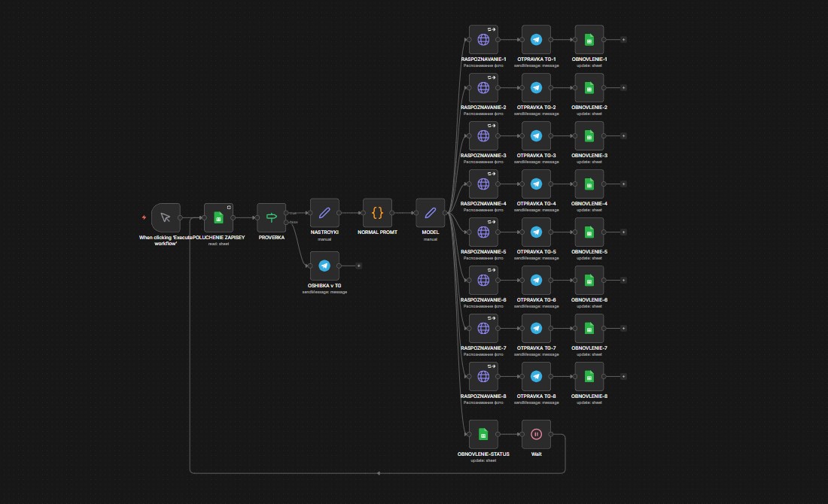Open the MODEL edit node
The height and width of the screenshot is (504, 828).
(431, 213)
